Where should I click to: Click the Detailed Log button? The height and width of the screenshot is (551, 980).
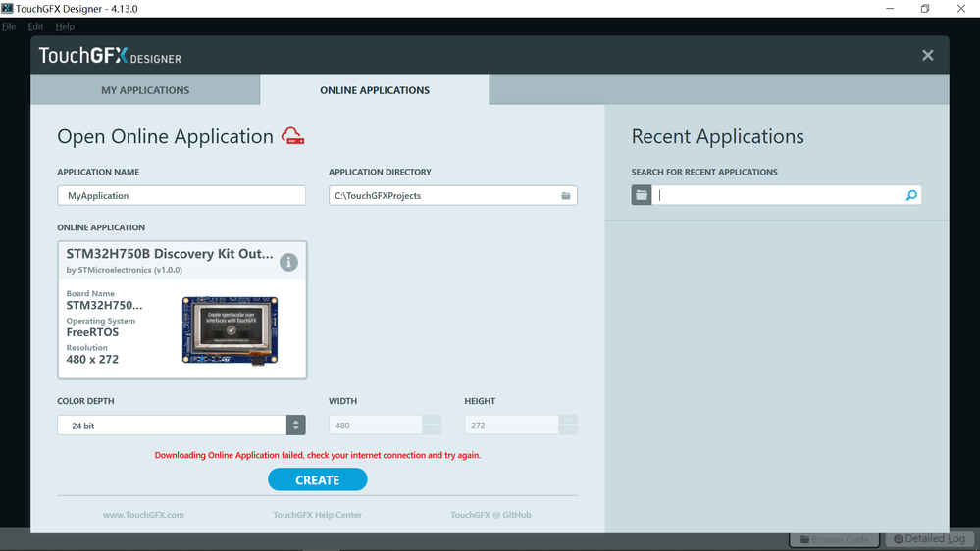pyautogui.click(x=929, y=539)
